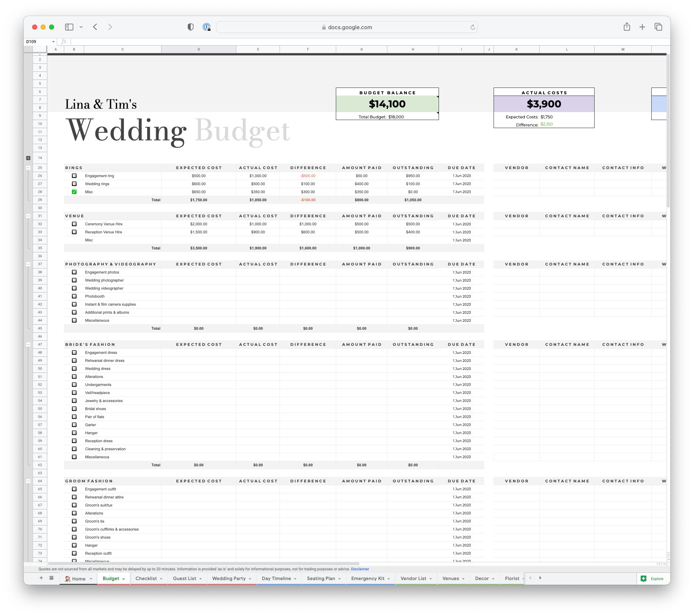Click the fx formula bar icon
The width and height of the screenshot is (694, 616).
point(64,41)
